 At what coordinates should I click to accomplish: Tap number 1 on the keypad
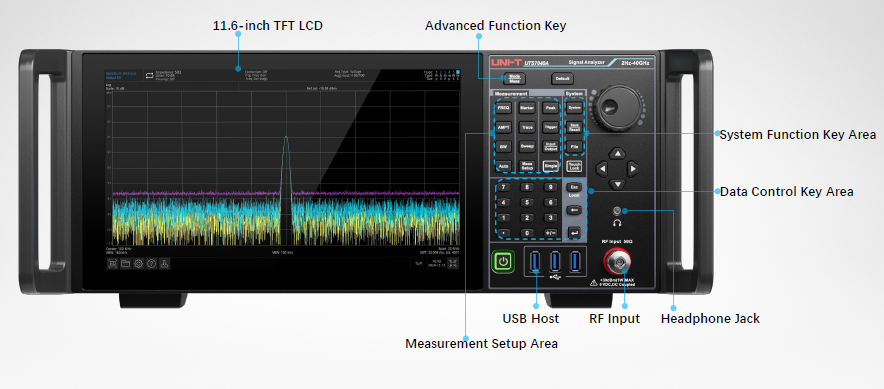503,218
